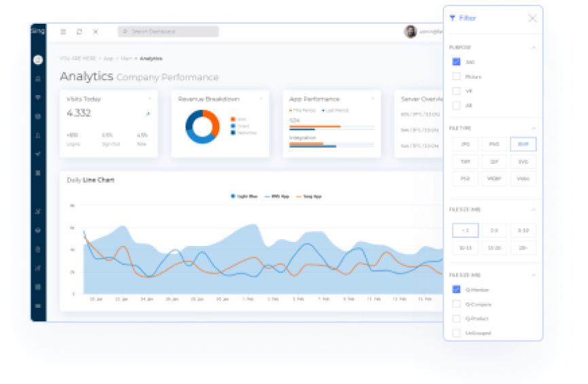The image size is (588, 384).
Task: Click the X icon beside the refresh icon
Action: [96, 32]
